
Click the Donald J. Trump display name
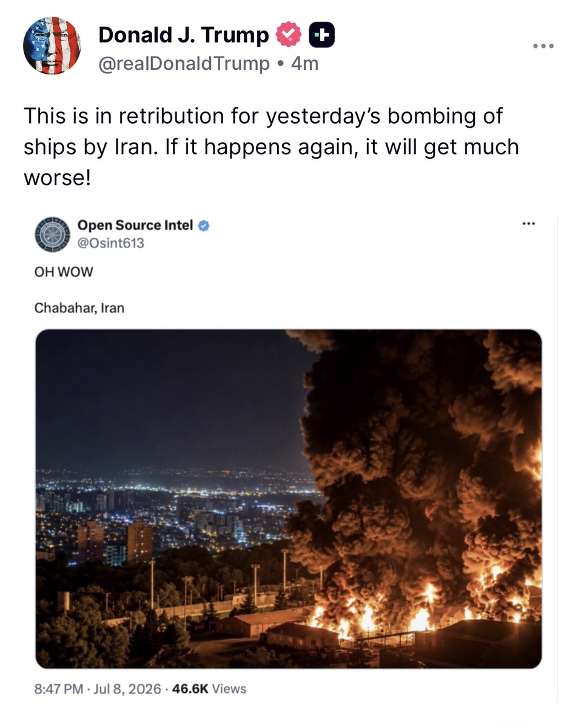coord(183,35)
